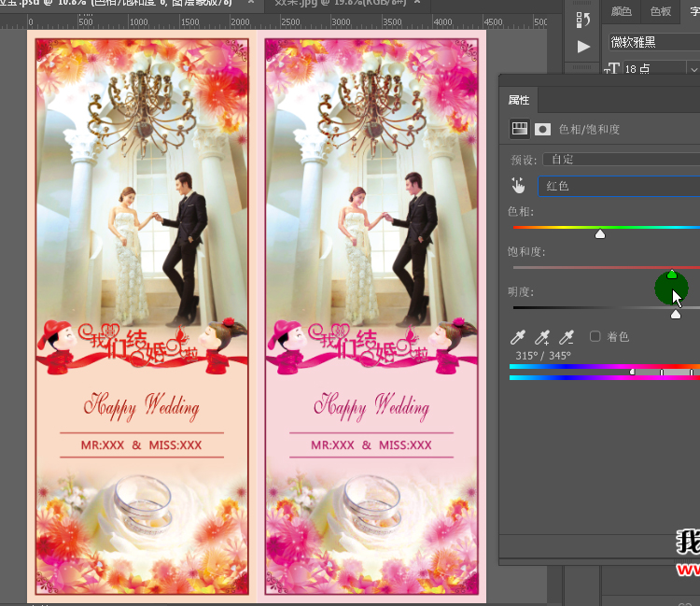Click the 色相/饱和度 label in Properties
This screenshot has height=606, width=700.
[589, 130]
